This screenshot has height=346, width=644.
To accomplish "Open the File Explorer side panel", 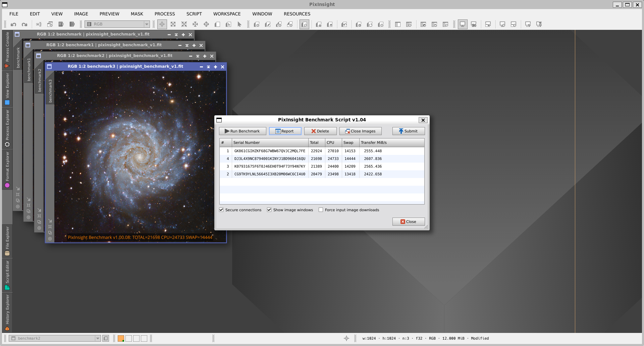I will click(x=7, y=241).
